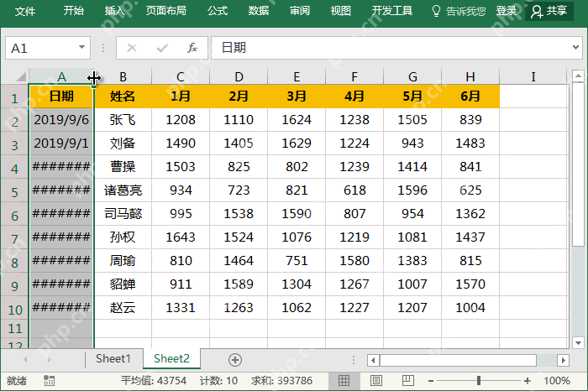Viewport: 588px width, 391px height.
Task: Click cell containing 2019/9/1
Action: click(x=61, y=143)
